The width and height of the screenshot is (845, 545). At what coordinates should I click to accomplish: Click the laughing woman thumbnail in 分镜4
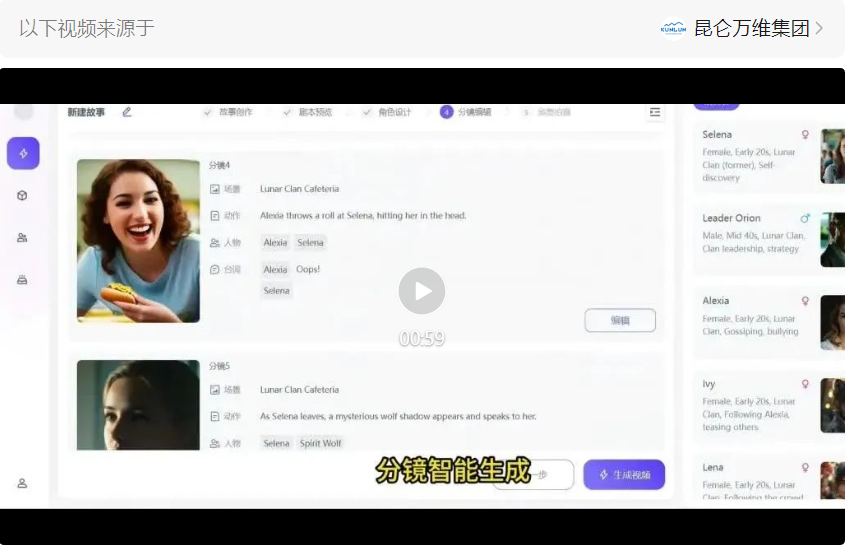pos(138,241)
